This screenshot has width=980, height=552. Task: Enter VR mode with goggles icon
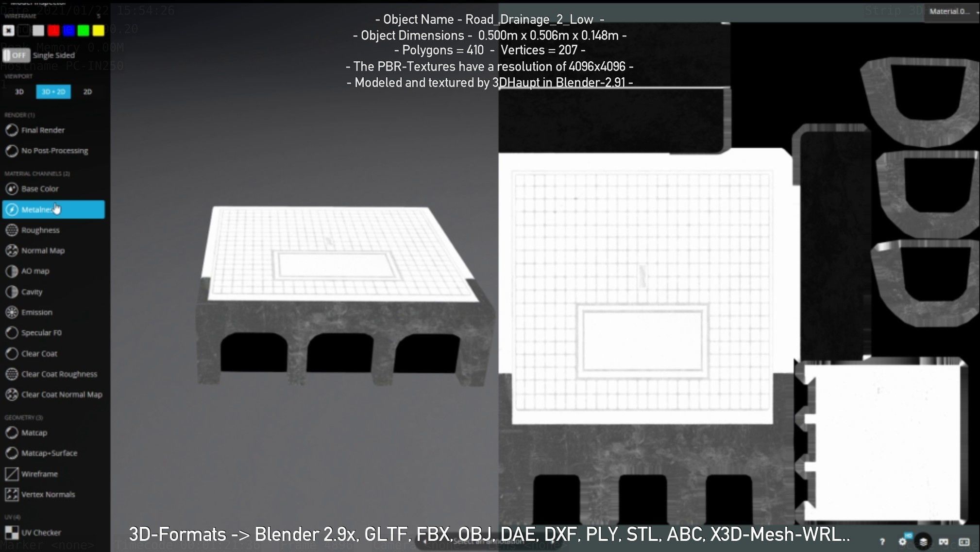click(x=944, y=541)
